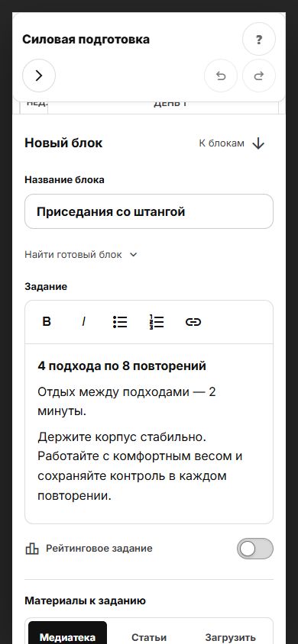Viewport: 298px width, 644px height.
Task: Click the 'Рейтинговое задание' label text
Action: (x=99, y=549)
